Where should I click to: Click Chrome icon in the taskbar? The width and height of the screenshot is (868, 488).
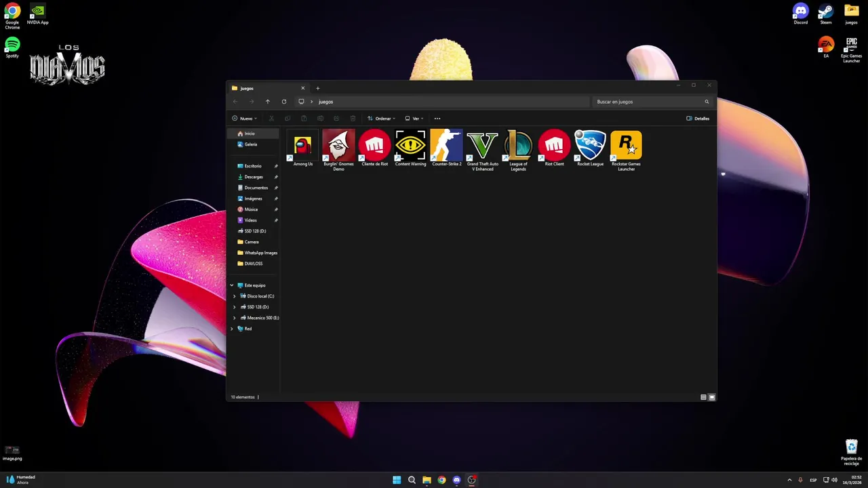point(441,480)
